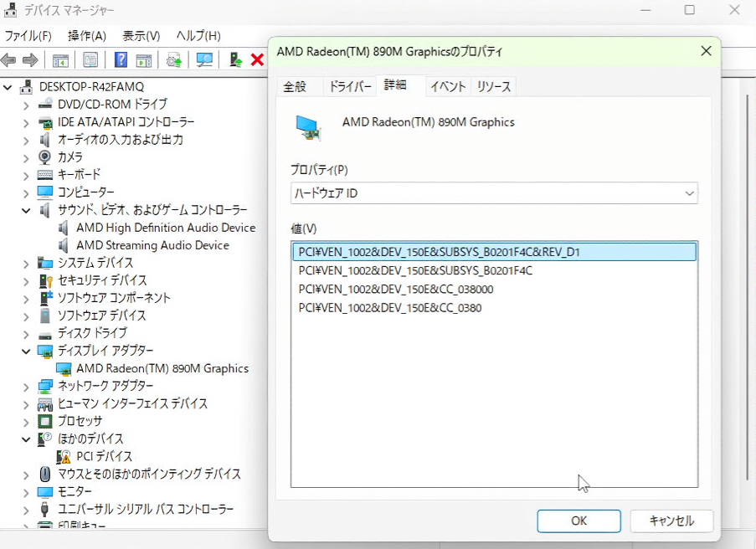Image resolution: width=756 pixels, height=549 pixels.
Task: Click the blue question mark Help icon
Action: pyautogui.click(x=121, y=59)
